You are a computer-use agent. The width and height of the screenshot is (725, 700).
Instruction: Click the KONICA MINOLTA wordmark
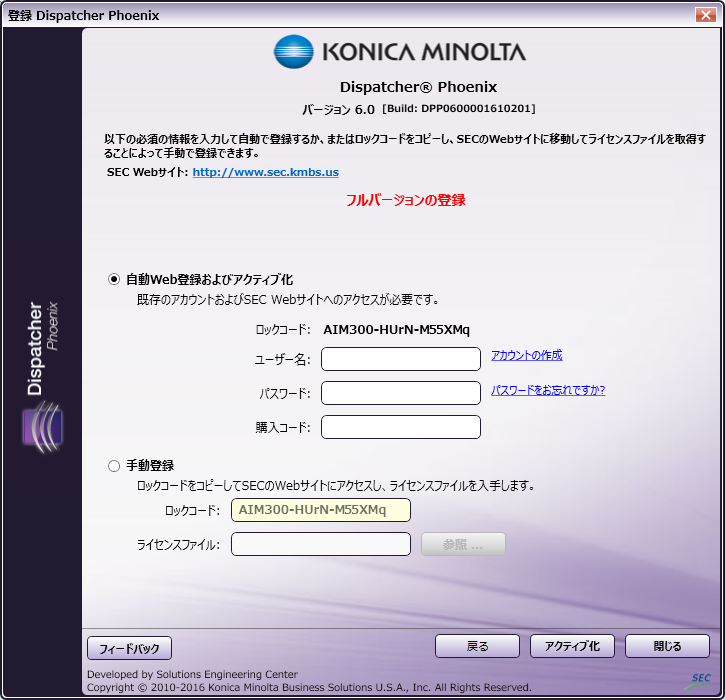424,52
